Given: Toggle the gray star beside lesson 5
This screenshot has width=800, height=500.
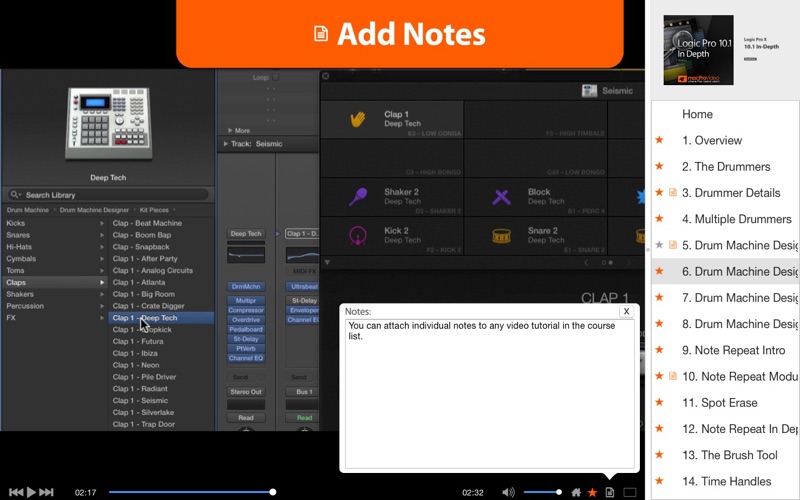Looking at the screenshot, I should click(659, 245).
